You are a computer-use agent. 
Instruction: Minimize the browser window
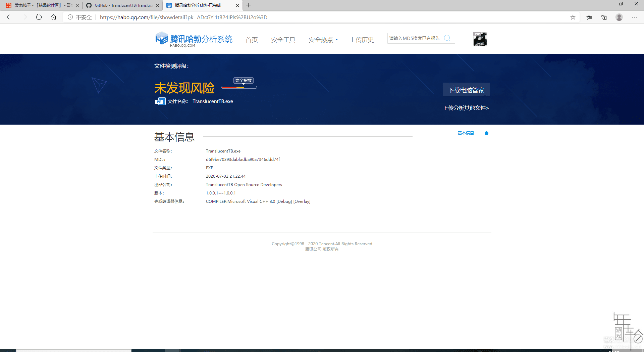(x=605, y=4)
